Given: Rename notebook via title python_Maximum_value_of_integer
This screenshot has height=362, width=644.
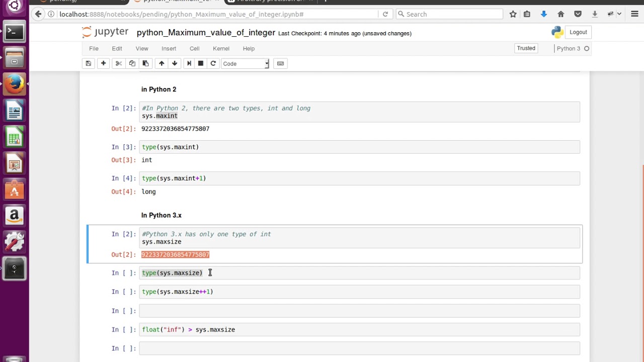Looking at the screenshot, I should click(206, 33).
